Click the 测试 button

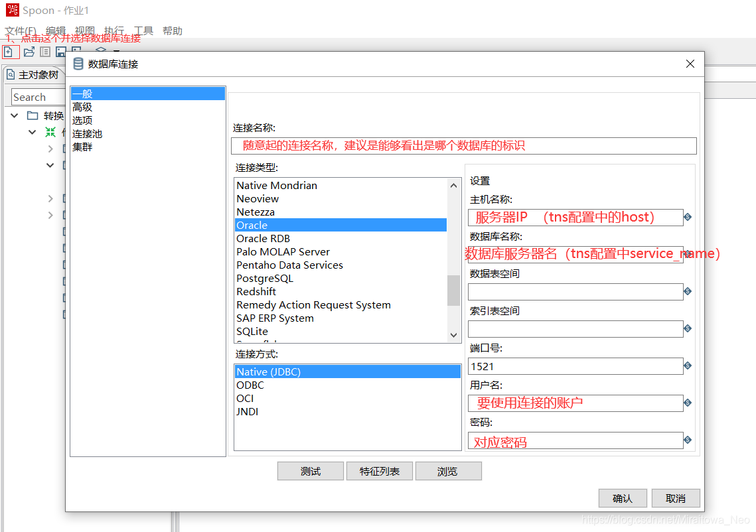point(311,471)
